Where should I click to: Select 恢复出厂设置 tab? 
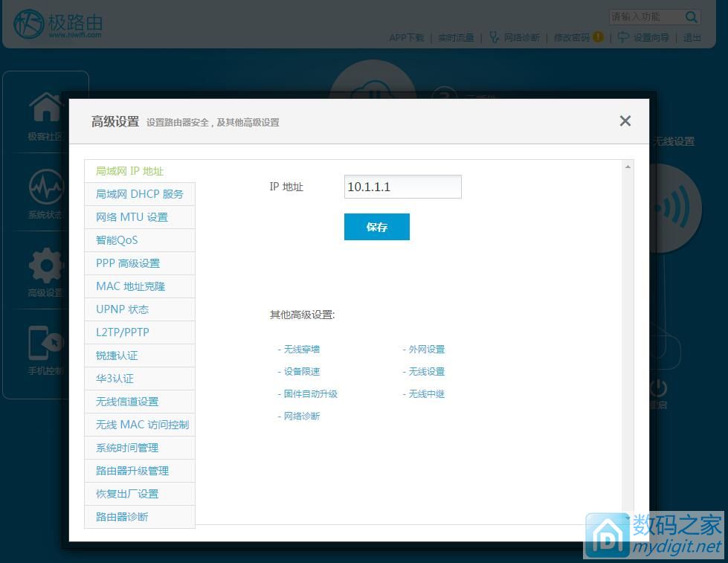coord(140,494)
